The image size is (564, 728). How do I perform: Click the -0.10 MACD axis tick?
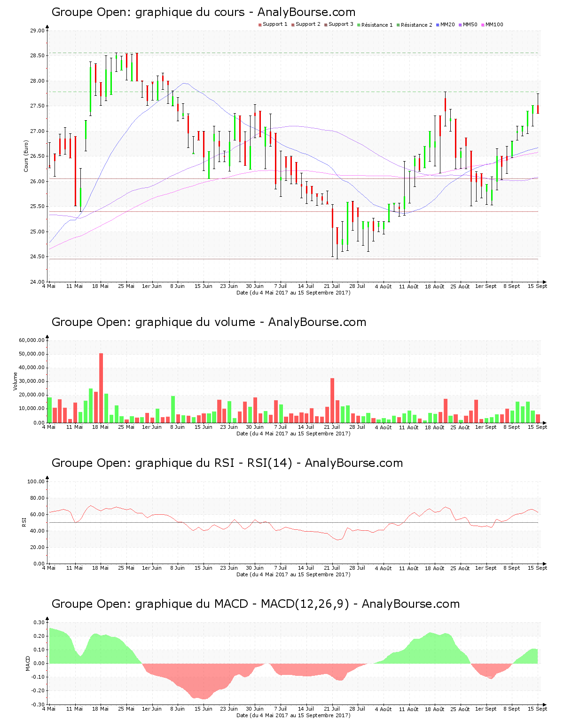point(38,677)
